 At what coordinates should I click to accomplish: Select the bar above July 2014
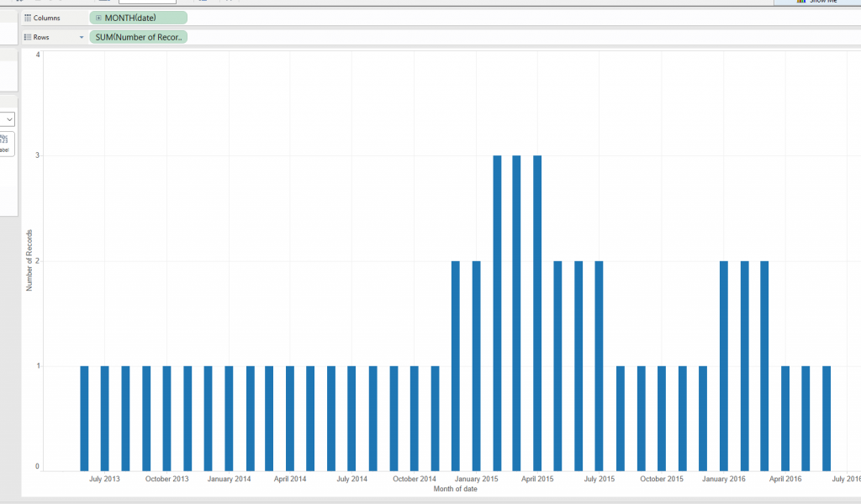point(351,418)
